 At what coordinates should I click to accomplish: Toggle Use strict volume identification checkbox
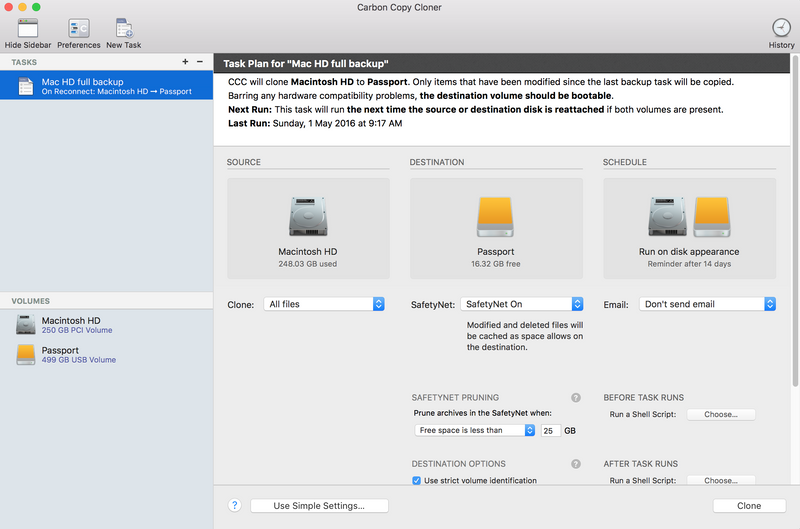tap(417, 481)
